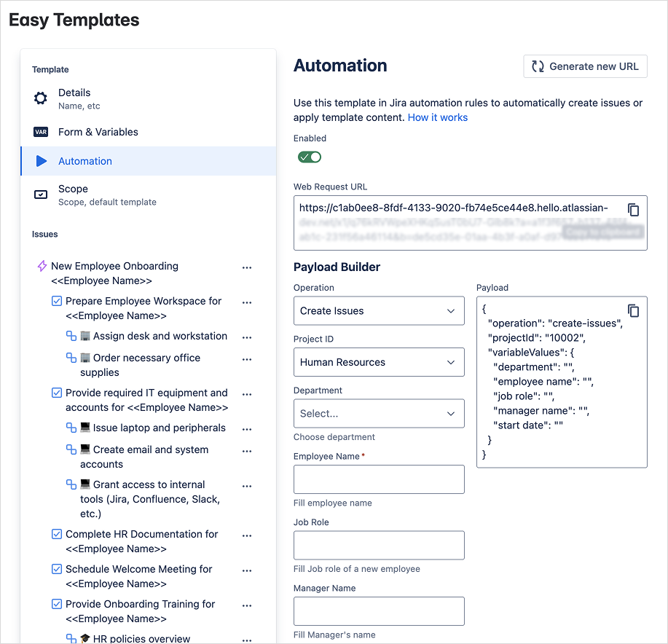
Task: Open the Operation dropdown showing Create Issues
Action: coord(378,311)
